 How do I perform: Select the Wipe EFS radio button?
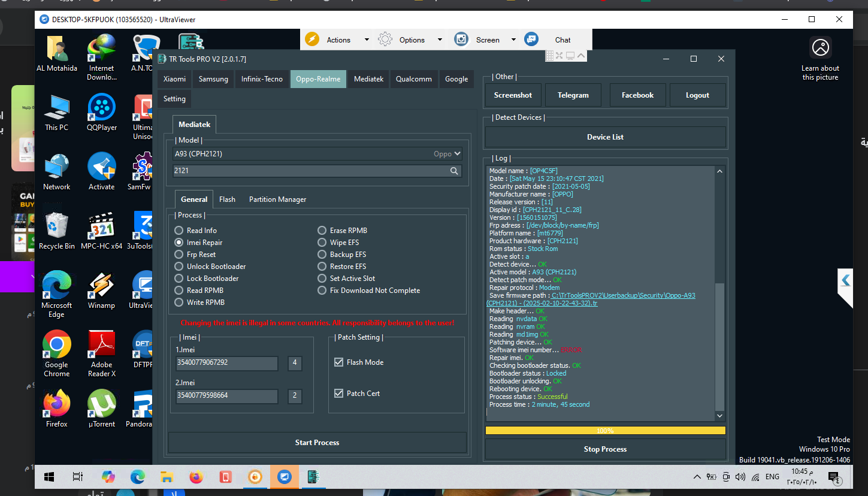click(322, 243)
